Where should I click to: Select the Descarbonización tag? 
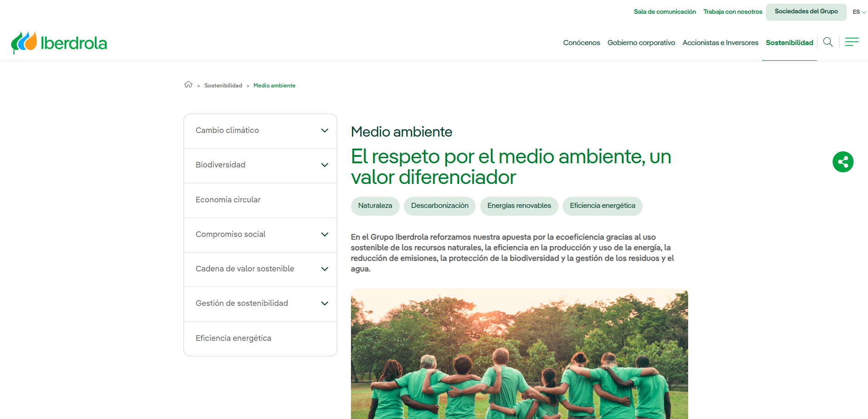(x=439, y=206)
